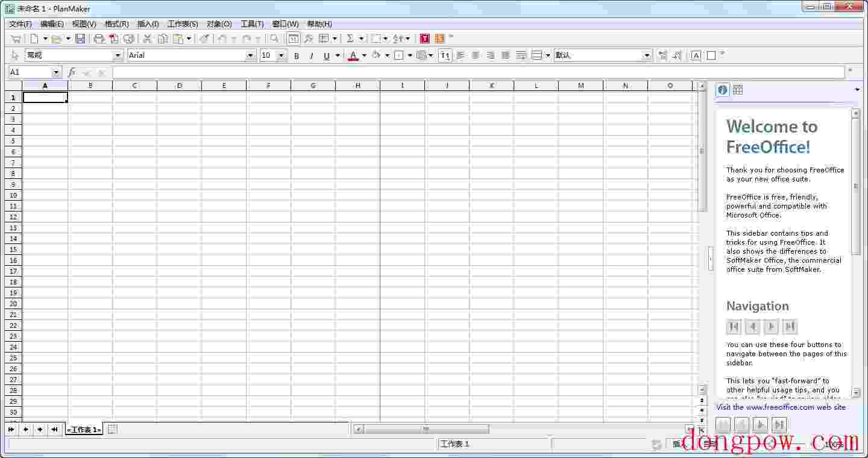Click the AutoSum sigma icon
Screen dimensions: 868x458
click(350, 39)
